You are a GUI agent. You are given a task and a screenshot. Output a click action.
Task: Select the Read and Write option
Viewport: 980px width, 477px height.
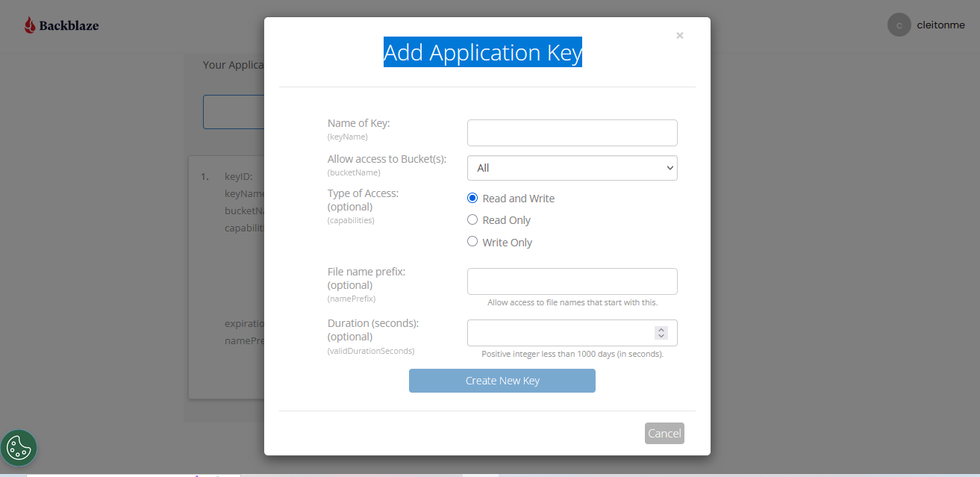coord(472,198)
